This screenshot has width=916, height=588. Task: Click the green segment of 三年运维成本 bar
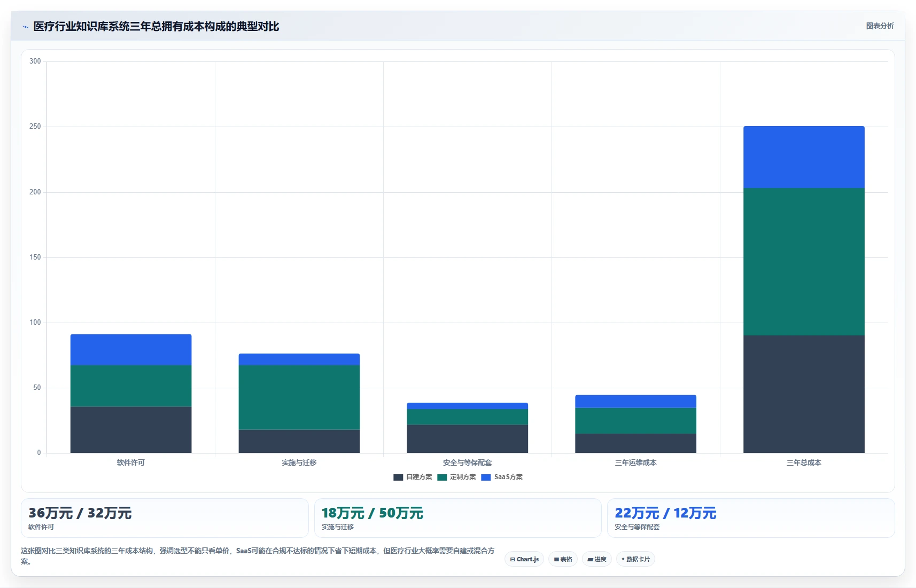(x=635, y=421)
